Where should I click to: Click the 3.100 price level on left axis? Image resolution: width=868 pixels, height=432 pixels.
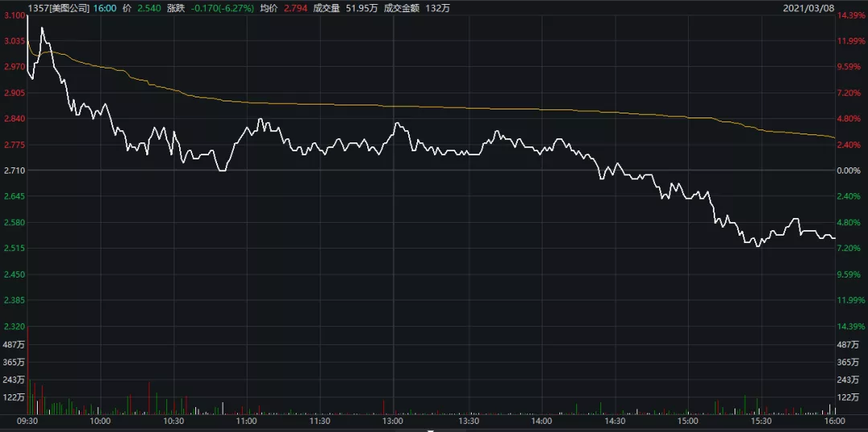(x=14, y=16)
